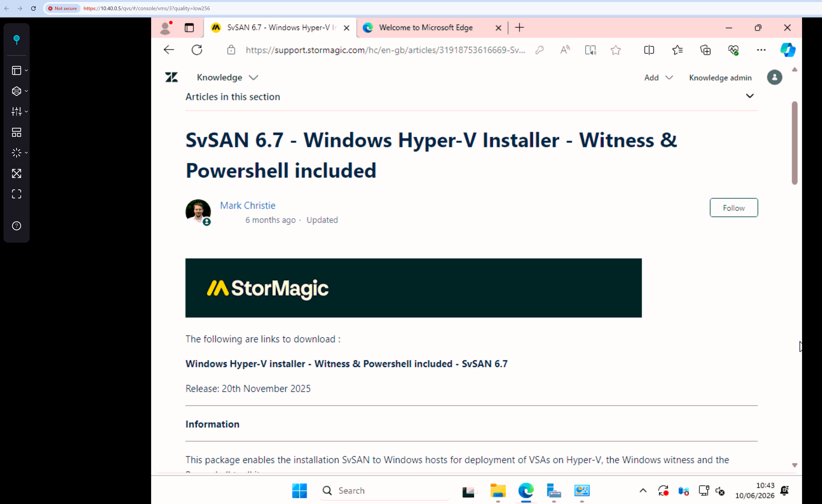The width and height of the screenshot is (822, 504).
Task: Click the '6 months ago' timestamp text
Action: pyautogui.click(x=270, y=220)
